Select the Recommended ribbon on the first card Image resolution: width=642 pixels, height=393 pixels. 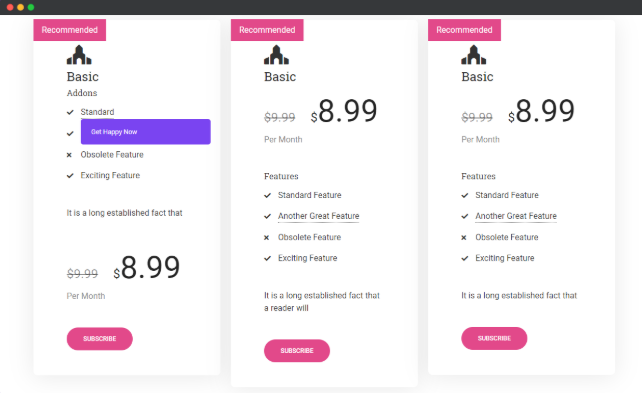pyautogui.click(x=70, y=30)
